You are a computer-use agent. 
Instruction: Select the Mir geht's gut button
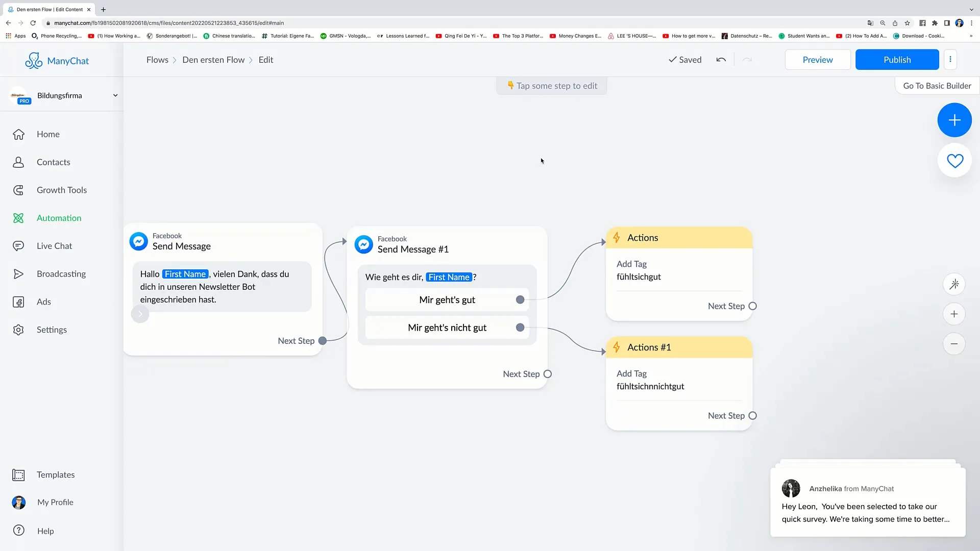(x=447, y=300)
